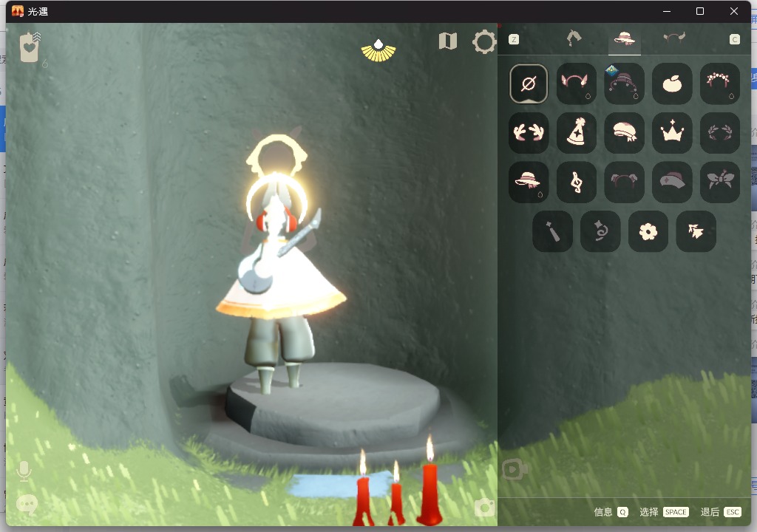The image size is (757, 532).
Task: Go to next category with C key button
Action: click(x=734, y=39)
